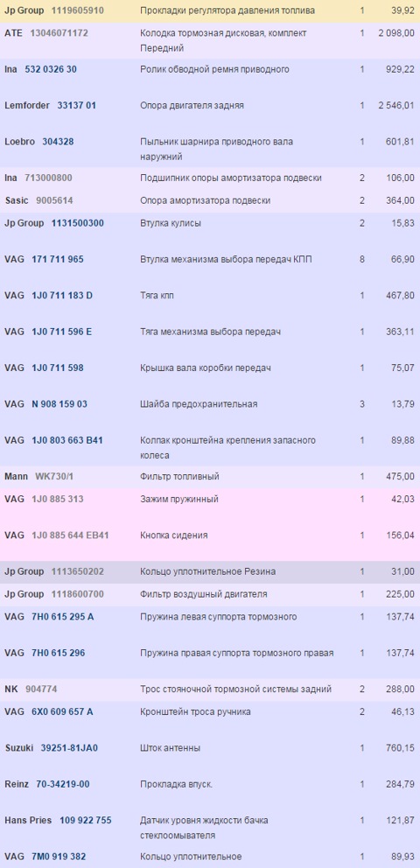
Task: Click the ATE 13046071172 brake pad row
Action: [210, 41]
